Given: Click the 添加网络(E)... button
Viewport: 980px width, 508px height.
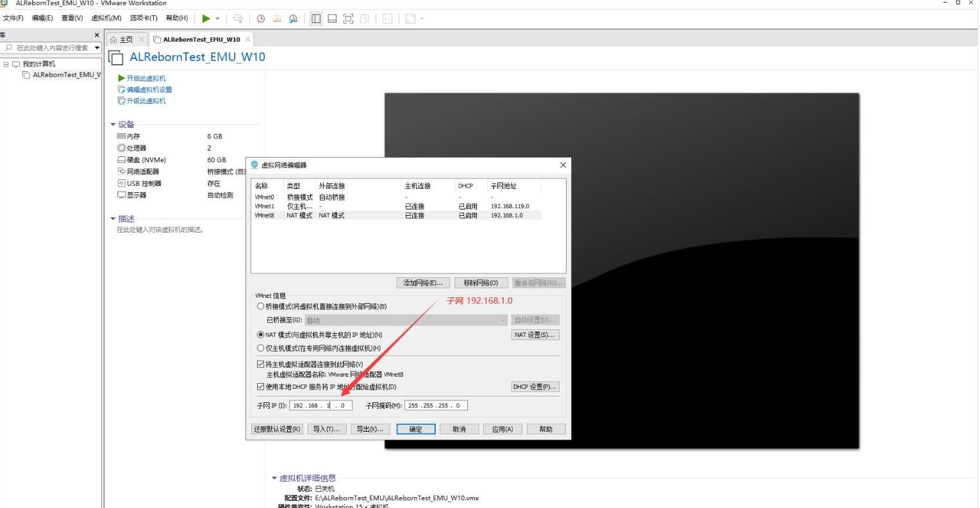Looking at the screenshot, I should click(423, 283).
